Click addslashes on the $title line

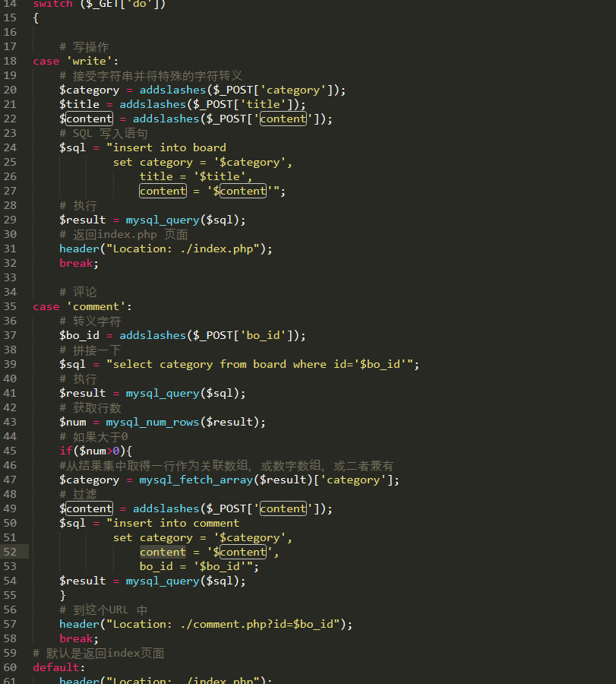(x=153, y=104)
